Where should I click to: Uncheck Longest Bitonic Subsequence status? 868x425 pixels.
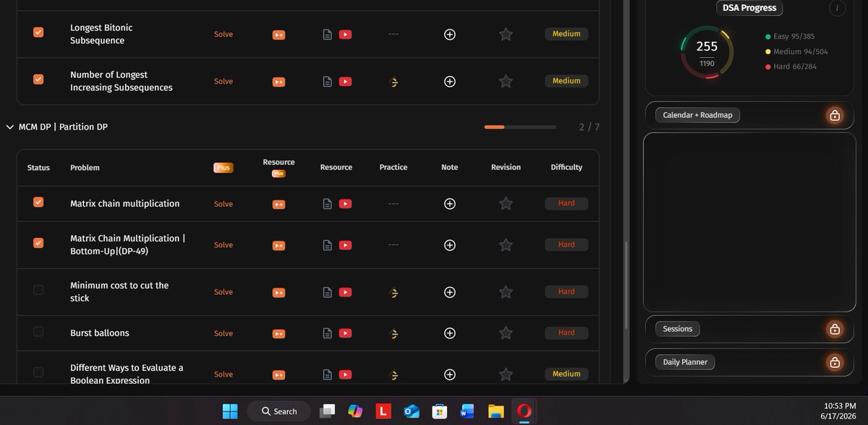[38, 33]
